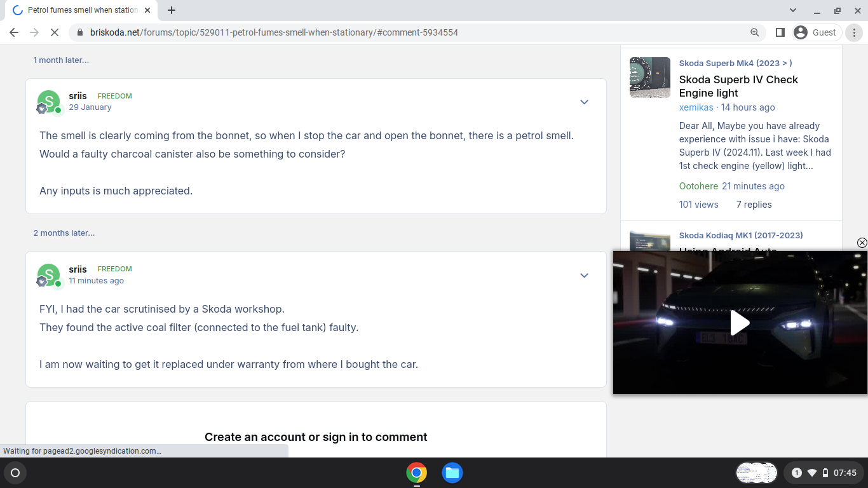The image size is (868, 488).
Task: Select the Petrol fumes smell tab
Action: 83,10
